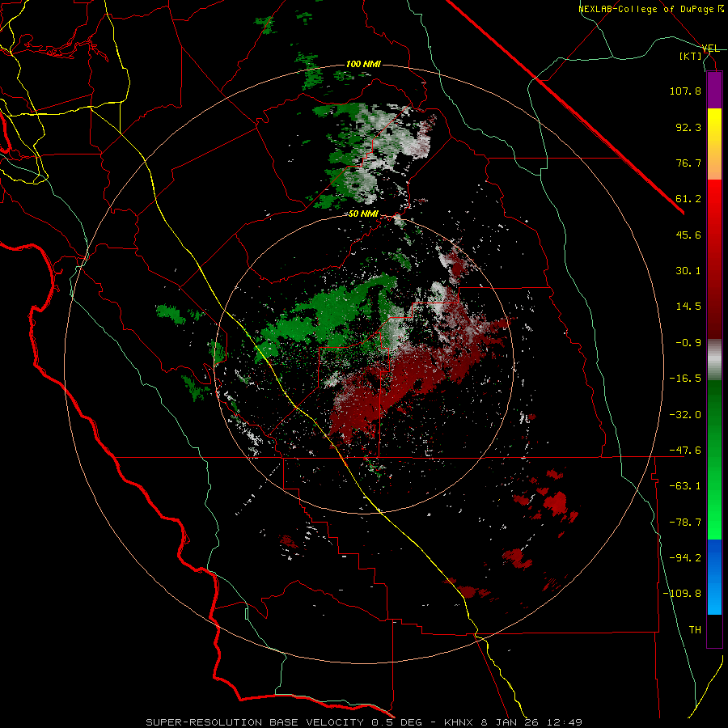
Task: Click the 61.2 legend value
Action: 688,199
